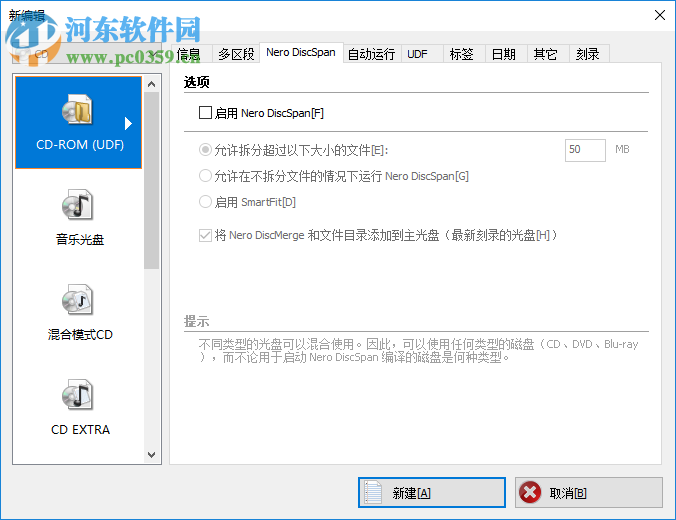The image size is (676, 520).
Task: Open the Nero DiscSpan tab
Action: point(301,53)
